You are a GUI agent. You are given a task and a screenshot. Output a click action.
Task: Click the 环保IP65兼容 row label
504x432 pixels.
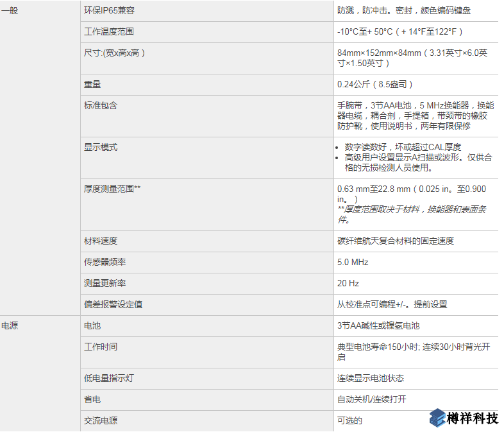[x=109, y=11]
